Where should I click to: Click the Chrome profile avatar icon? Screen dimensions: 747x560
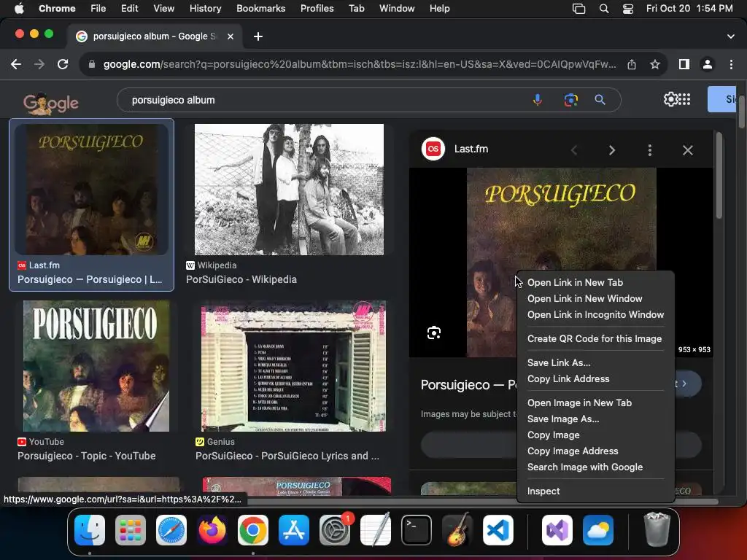pyautogui.click(x=708, y=64)
